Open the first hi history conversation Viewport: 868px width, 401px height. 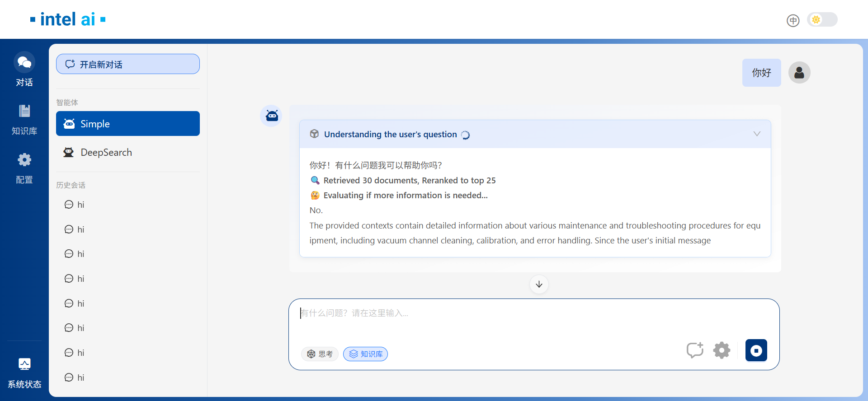pyautogui.click(x=80, y=205)
